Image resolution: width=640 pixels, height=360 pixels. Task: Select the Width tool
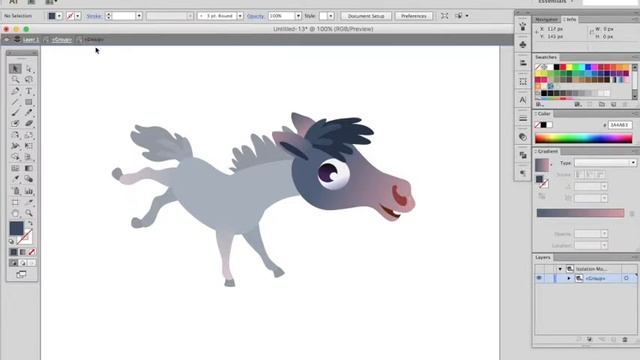pos(15,146)
